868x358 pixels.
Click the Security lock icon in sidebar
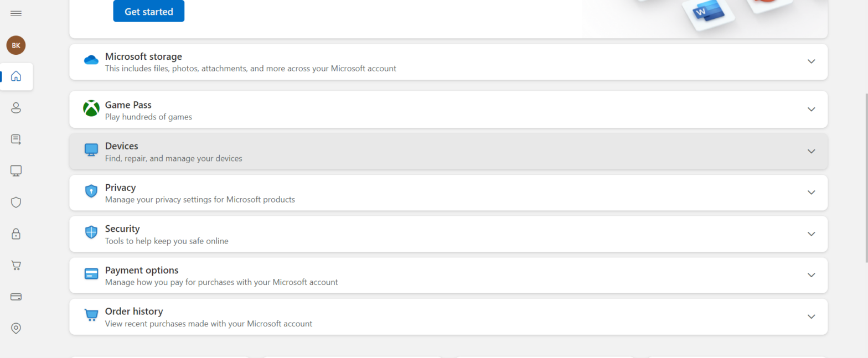pos(16,234)
